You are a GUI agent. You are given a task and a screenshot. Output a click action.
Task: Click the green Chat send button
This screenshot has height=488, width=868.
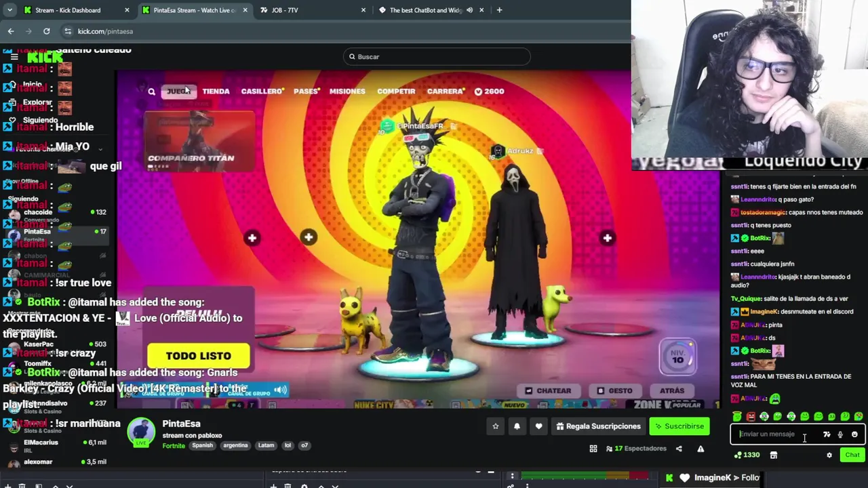coord(852,455)
